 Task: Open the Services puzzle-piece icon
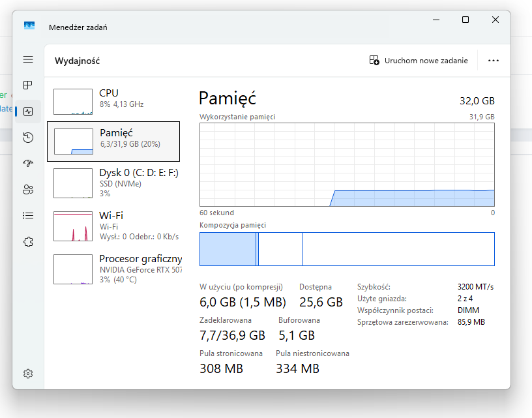28,241
